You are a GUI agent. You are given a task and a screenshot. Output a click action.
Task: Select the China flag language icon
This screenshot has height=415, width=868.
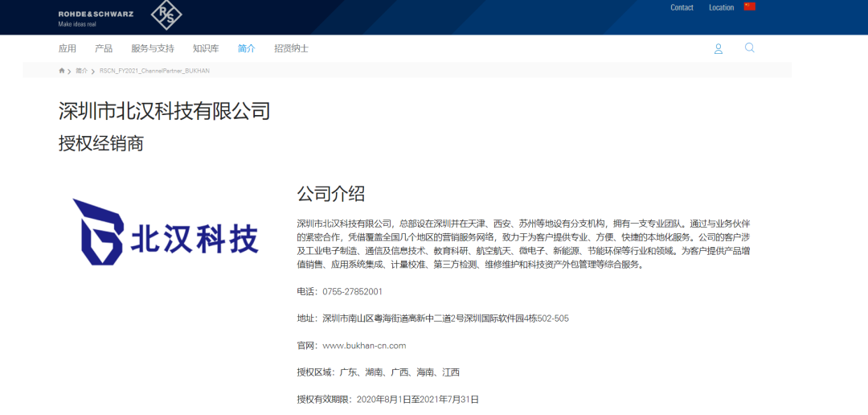click(x=750, y=6)
